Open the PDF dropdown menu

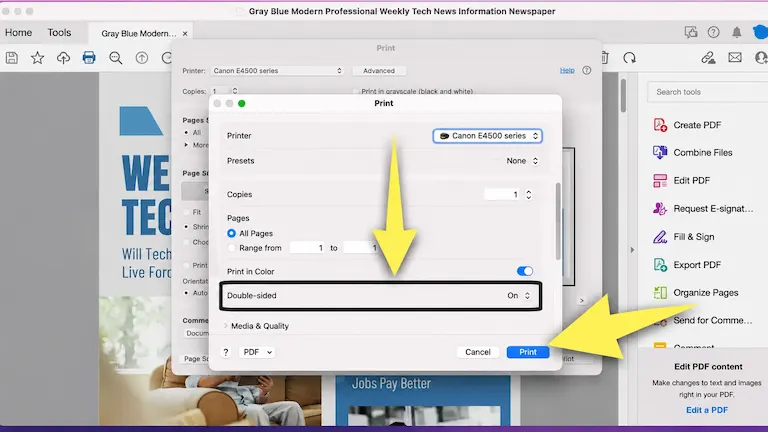click(x=257, y=352)
